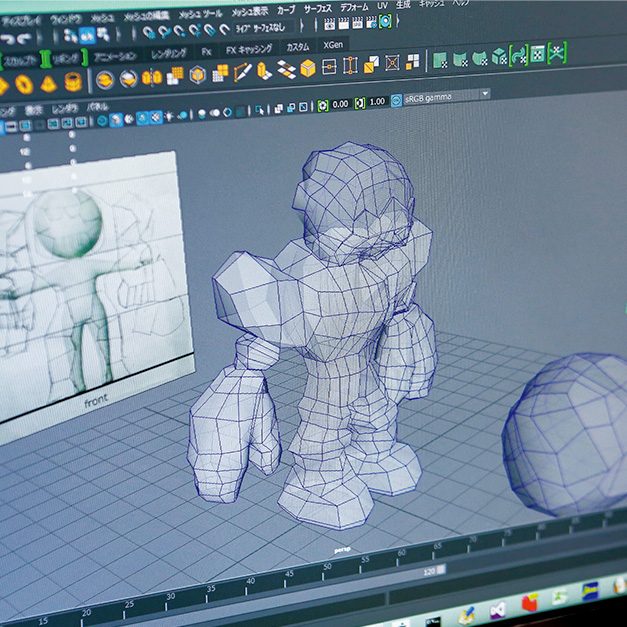Viewport: 627px width, 627px height.
Task: Switch to the アニメーション shelf tab
Action: pyautogui.click(x=115, y=56)
